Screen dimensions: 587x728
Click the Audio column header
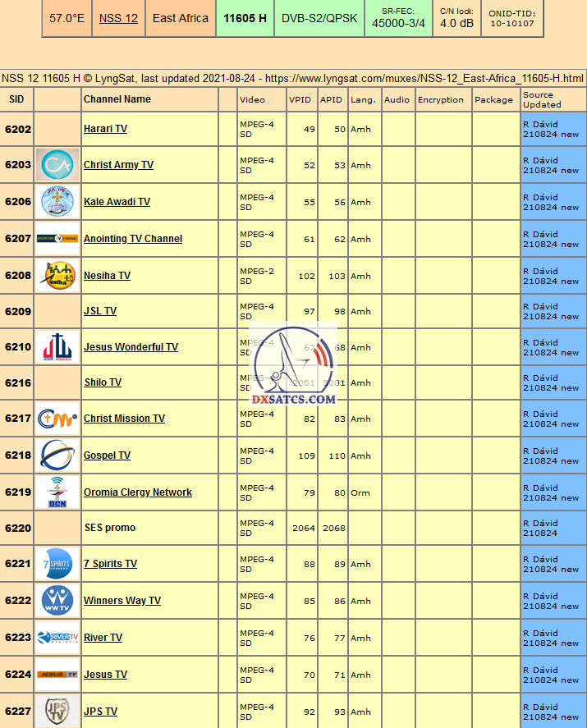[x=398, y=99]
